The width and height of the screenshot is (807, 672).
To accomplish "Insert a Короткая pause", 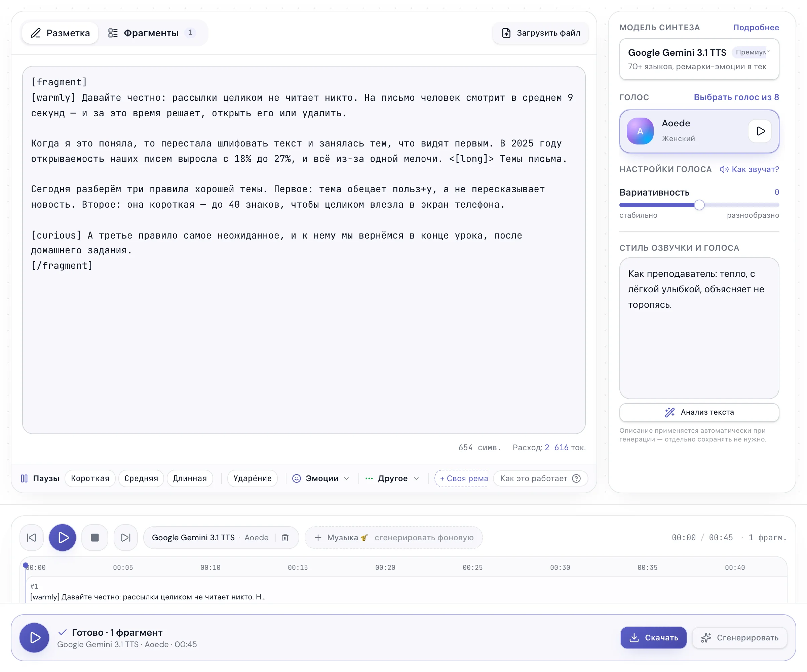I will pos(90,478).
